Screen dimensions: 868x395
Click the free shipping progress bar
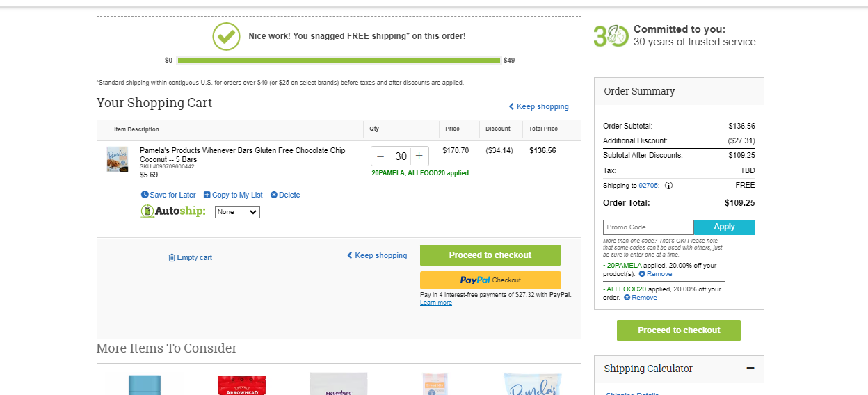click(x=339, y=61)
